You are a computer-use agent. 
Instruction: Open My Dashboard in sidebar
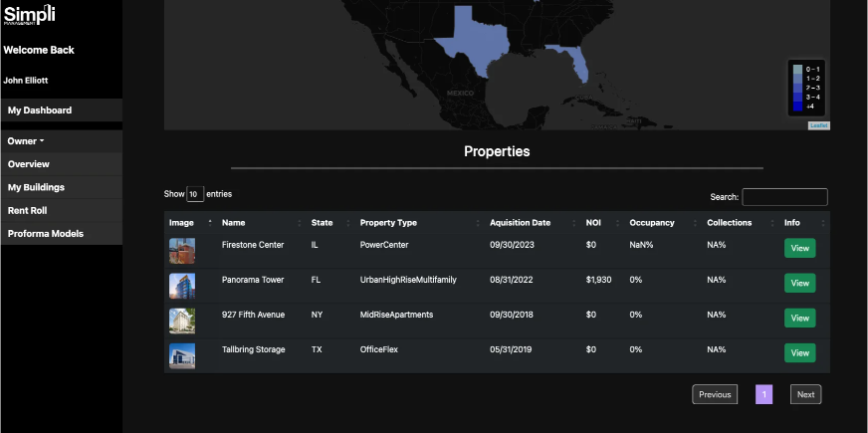tap(40, 110)
